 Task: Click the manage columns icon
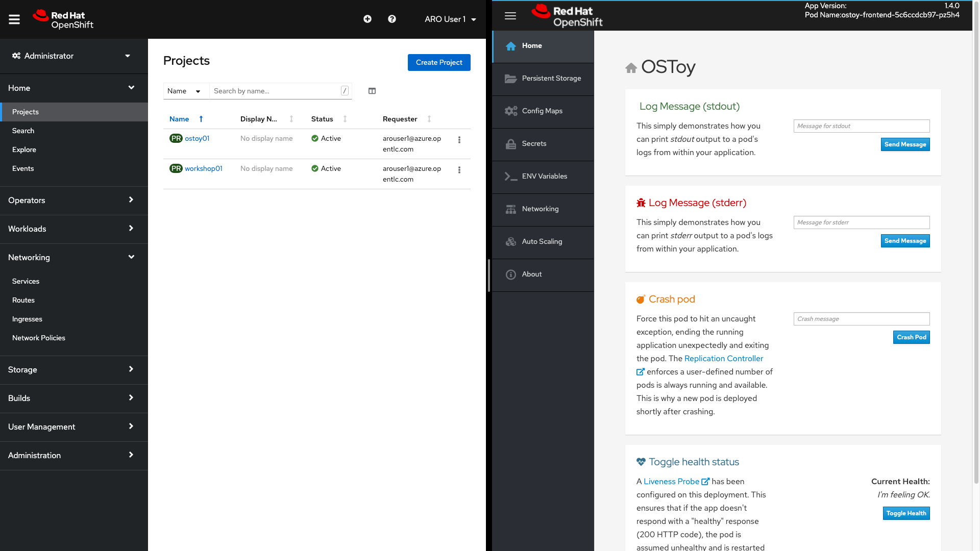(x=372, y=91)
